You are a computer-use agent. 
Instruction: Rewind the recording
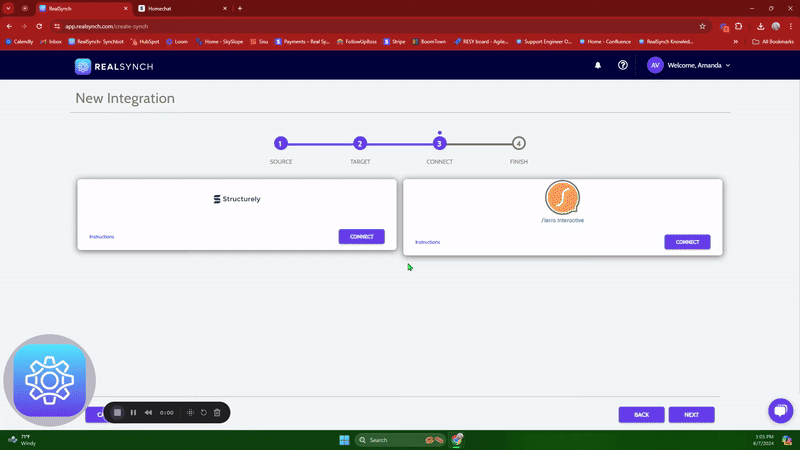click(148, 413)
